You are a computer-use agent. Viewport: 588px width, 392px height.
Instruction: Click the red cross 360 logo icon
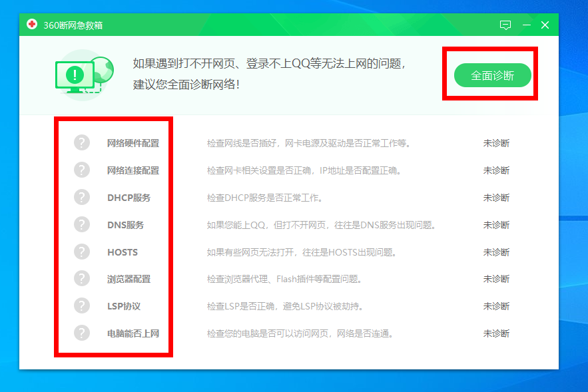[32, 25]
